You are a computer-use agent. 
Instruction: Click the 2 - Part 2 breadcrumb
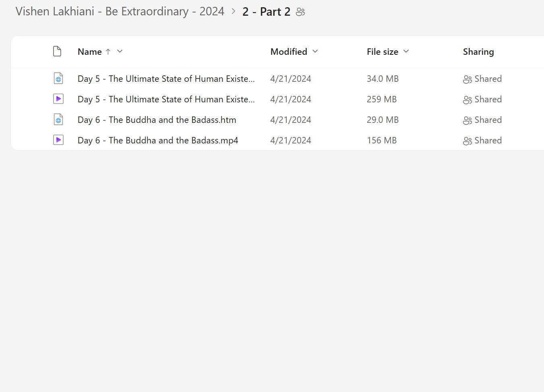coord(266,12)
